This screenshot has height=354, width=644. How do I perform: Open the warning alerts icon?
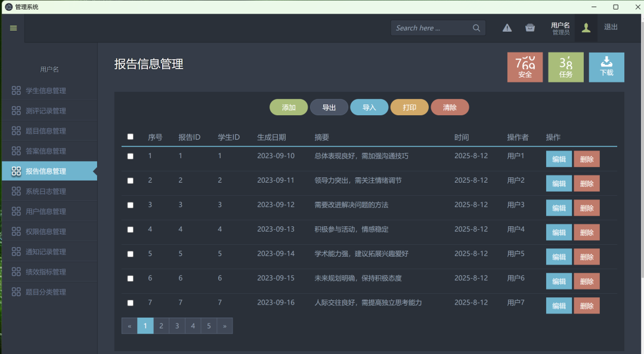(507, 28)
